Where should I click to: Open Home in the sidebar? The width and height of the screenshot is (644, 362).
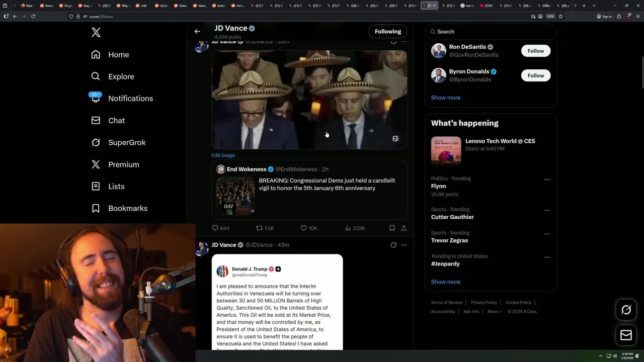coord(110,55)
